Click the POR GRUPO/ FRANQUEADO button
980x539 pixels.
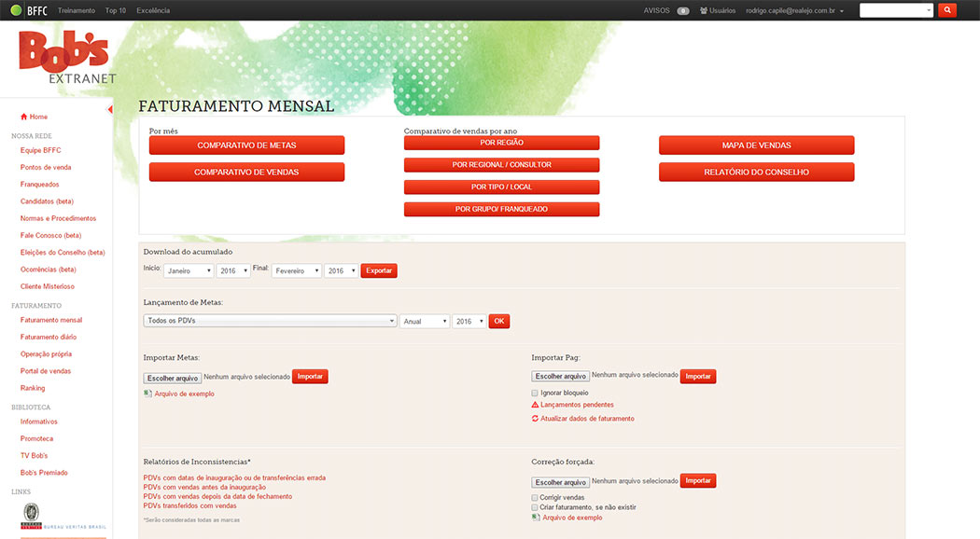click(x=502, y=209)
